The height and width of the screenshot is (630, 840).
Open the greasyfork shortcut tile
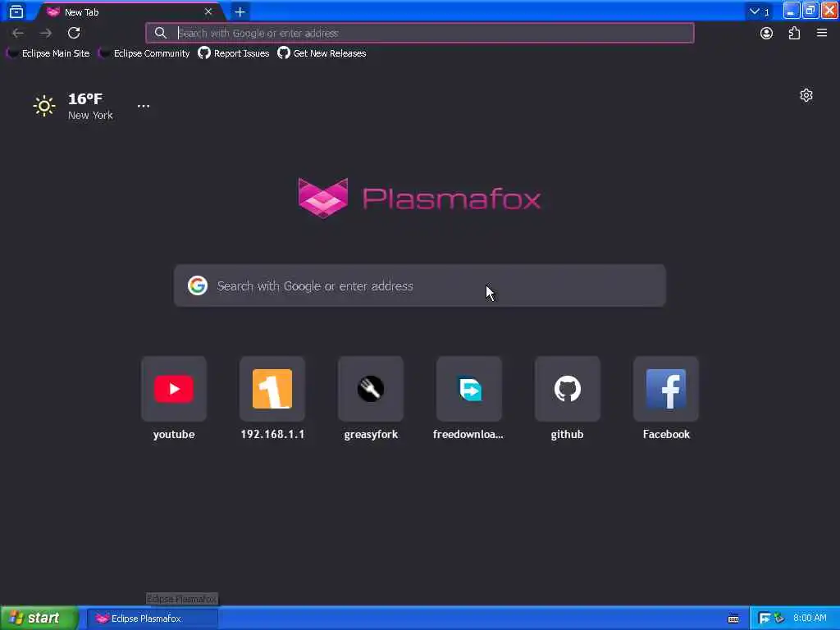[371, 398]
